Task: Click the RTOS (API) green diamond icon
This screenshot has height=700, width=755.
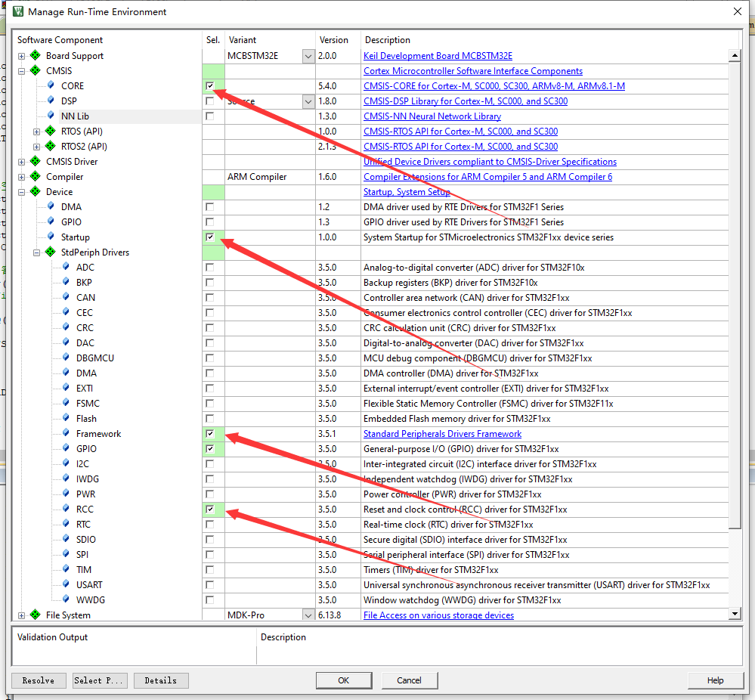Action: [50, 131]
